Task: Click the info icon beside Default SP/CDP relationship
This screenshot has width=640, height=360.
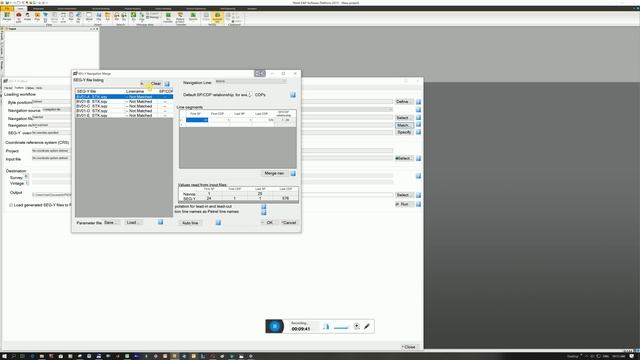Action: click(x=293, y=95)
